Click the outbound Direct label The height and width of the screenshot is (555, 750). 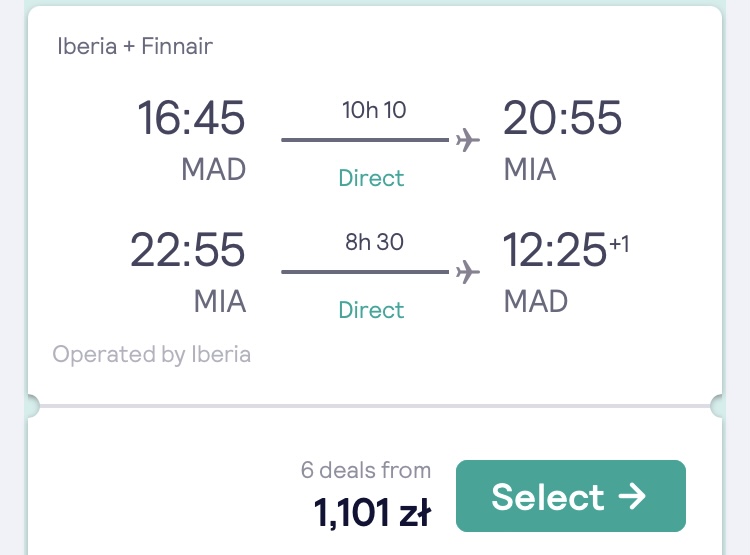pyautogui.click(x=371, y=178)
